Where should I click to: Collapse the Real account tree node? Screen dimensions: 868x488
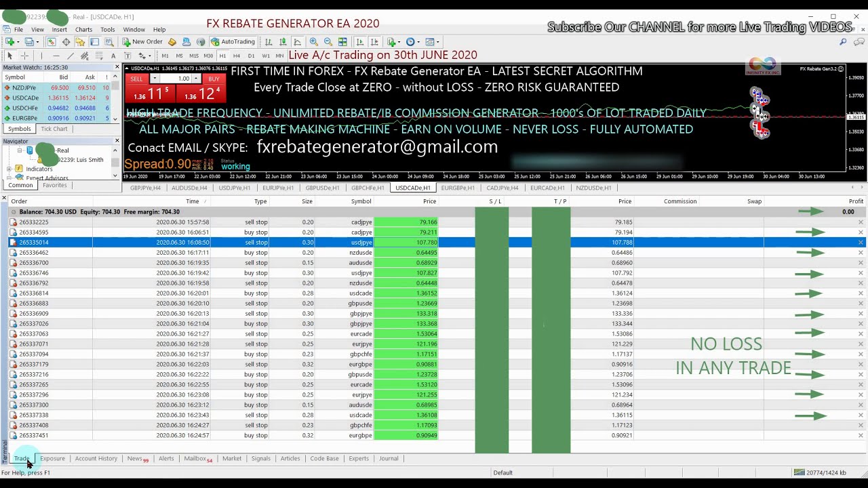point(20,150)
